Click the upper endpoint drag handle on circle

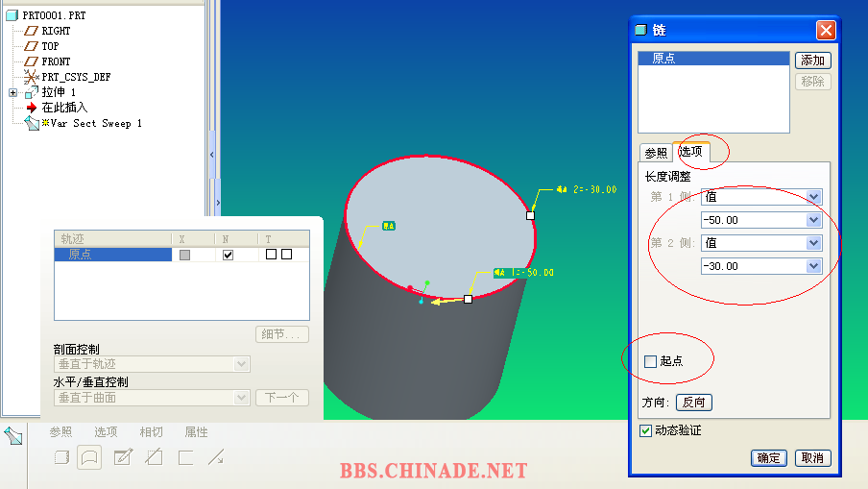pos(530,215)
